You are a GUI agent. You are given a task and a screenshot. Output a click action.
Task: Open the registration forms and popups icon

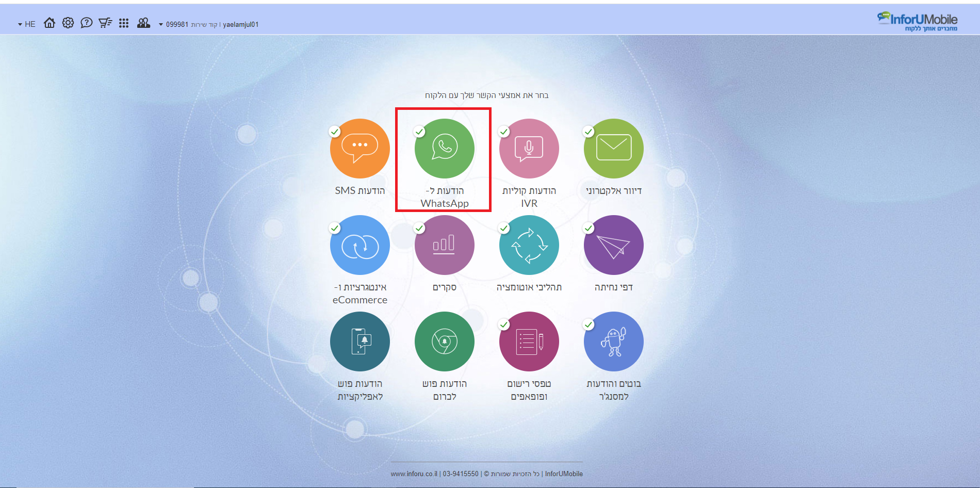tap(529, 341)
